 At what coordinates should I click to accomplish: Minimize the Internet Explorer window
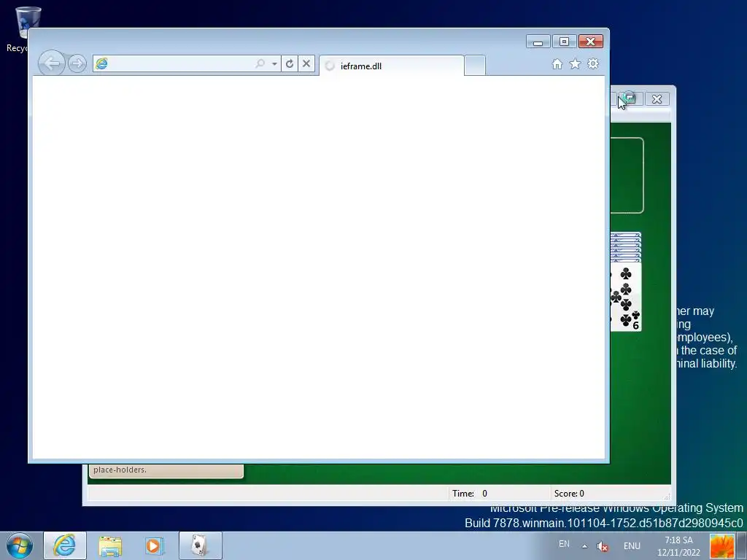(538, 42)
